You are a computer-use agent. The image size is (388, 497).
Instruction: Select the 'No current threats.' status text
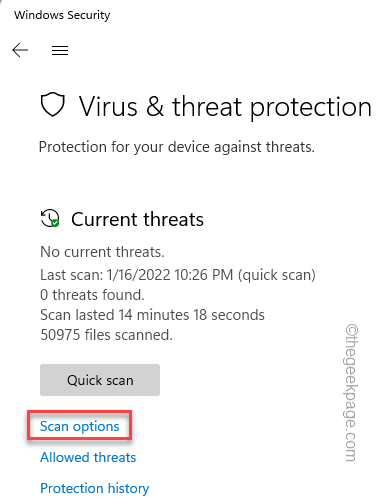pos(102,252)
